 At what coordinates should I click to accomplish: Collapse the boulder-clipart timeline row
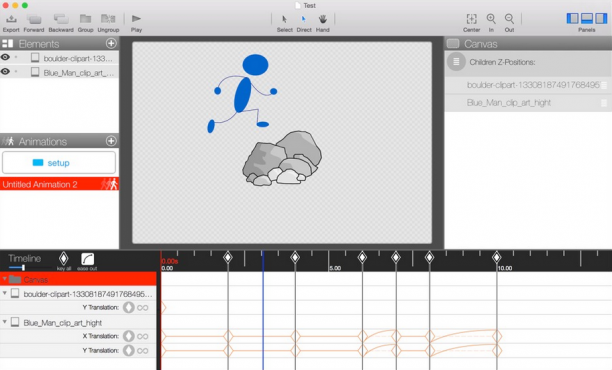pos(5,293)
